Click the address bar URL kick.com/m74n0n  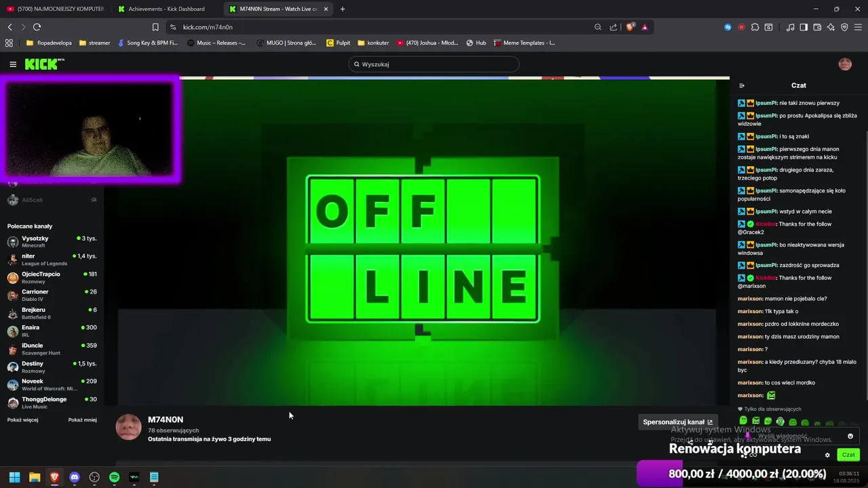[208, 27]
